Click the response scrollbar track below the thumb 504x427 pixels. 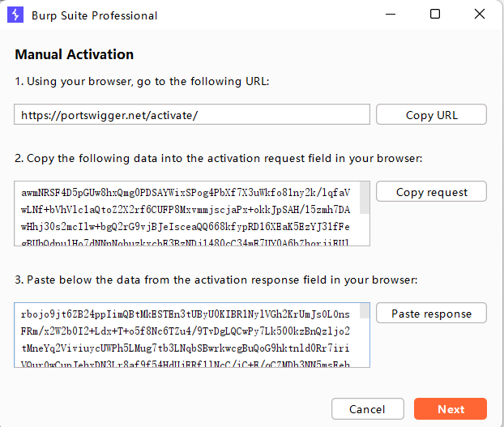click(x=364, y=344)
